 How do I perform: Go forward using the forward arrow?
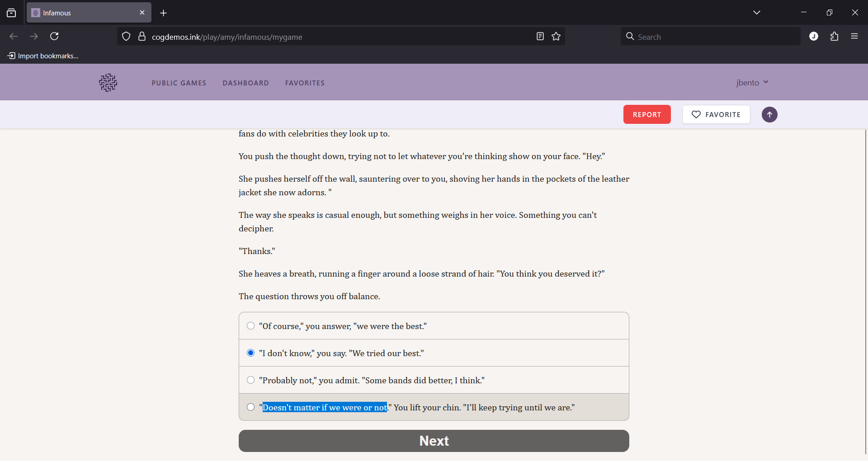coord(34,36)
